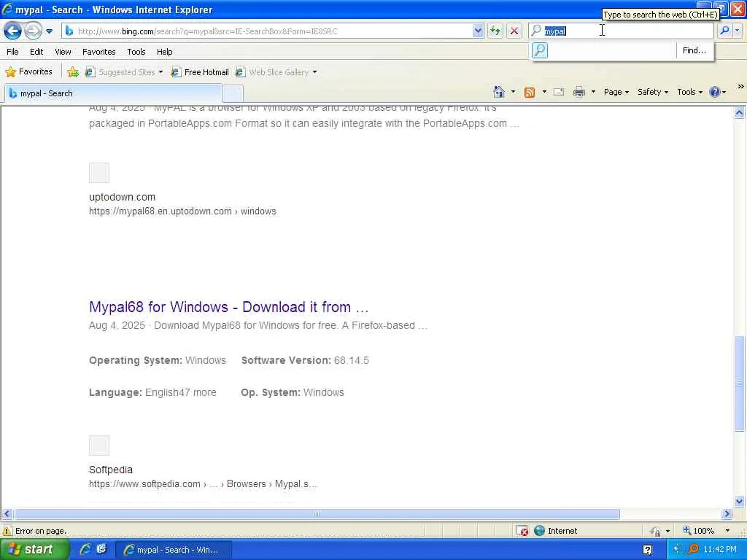
Task: Click the tray question mark icon
Action: pos(648,550)
